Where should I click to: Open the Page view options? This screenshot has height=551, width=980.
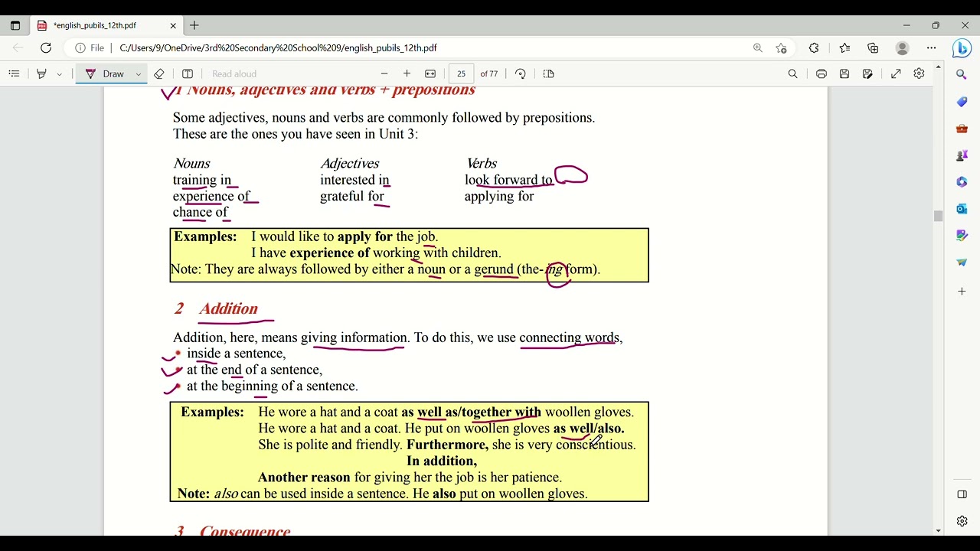tap(549, 73)
